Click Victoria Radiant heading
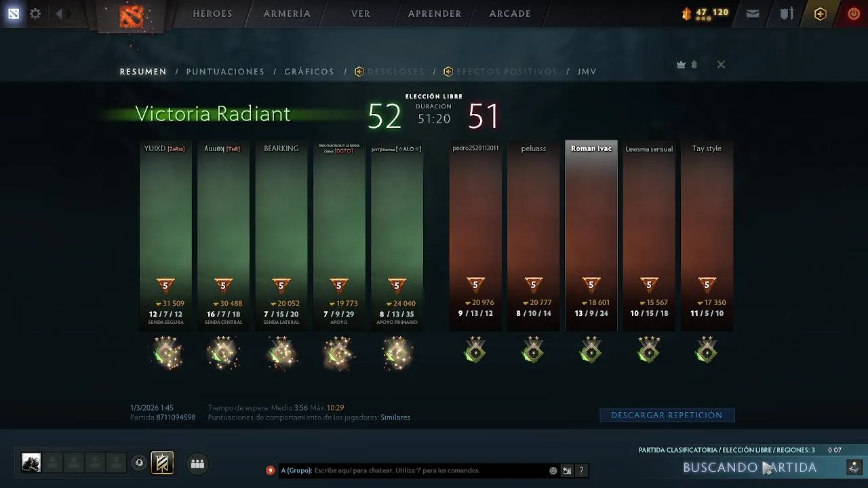The width and height of the screenshot is (868, 488). (x=213, y=114)
